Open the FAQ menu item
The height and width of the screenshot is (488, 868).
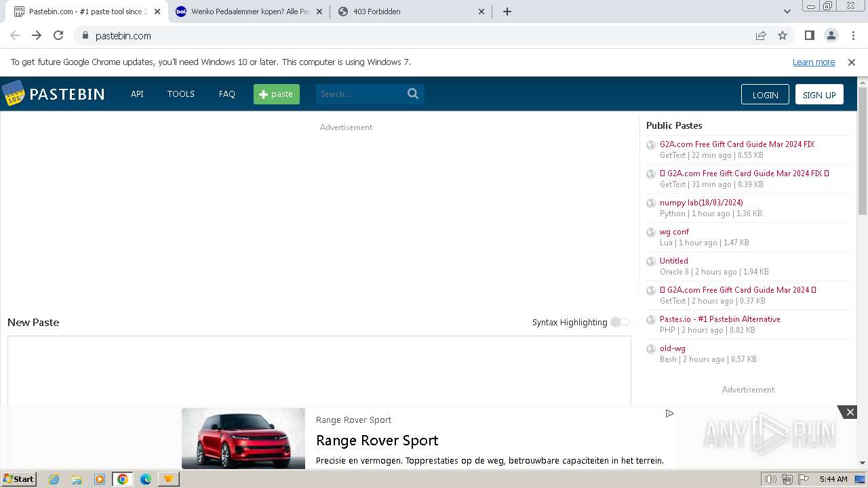pos(227,94)
